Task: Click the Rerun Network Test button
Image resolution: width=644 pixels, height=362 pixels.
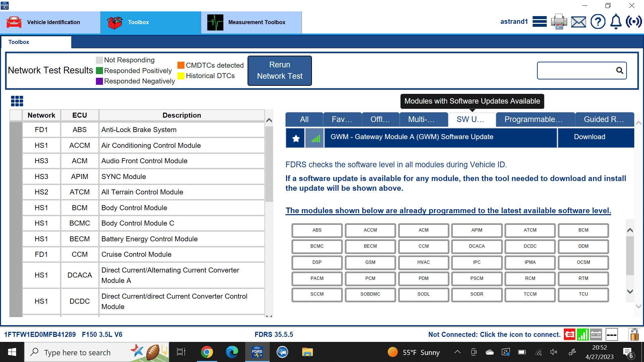Action: 279,70
